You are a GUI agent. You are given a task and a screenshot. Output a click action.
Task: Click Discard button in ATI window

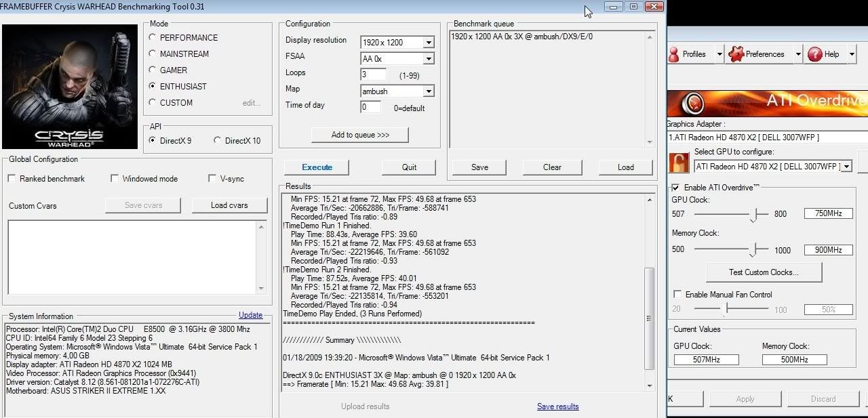click(823, 399)
